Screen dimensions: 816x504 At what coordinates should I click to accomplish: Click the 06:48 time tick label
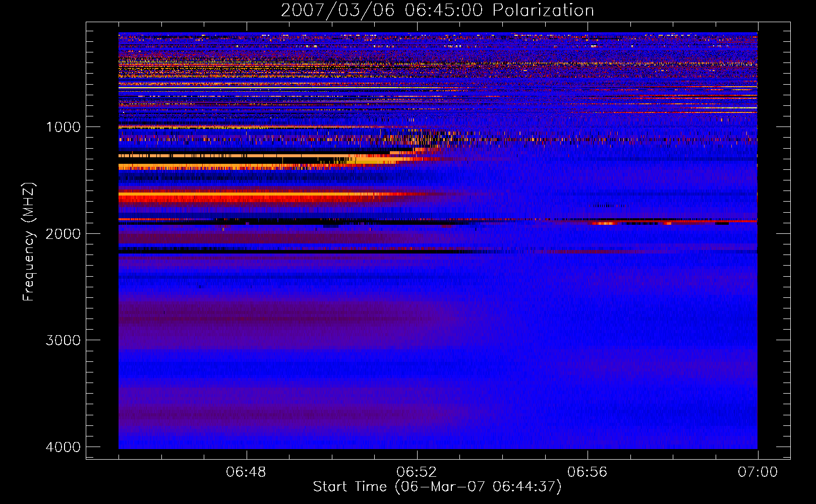[246, 472]
